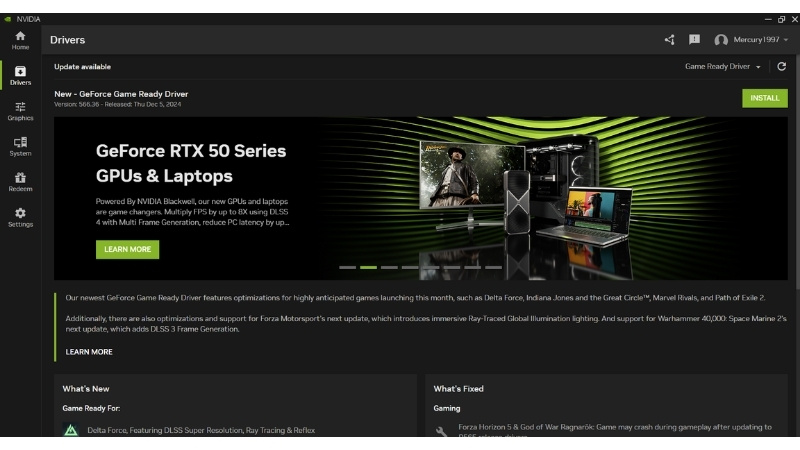Open the Graphics settings section
The height and width of the screenshot is (450, 800).
[x=20, y=111]
